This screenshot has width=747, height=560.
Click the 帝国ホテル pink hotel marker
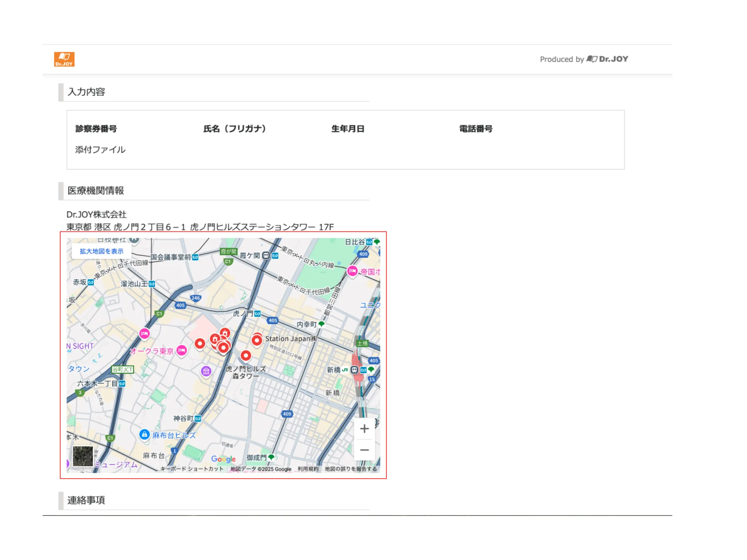tap(352, 271)
